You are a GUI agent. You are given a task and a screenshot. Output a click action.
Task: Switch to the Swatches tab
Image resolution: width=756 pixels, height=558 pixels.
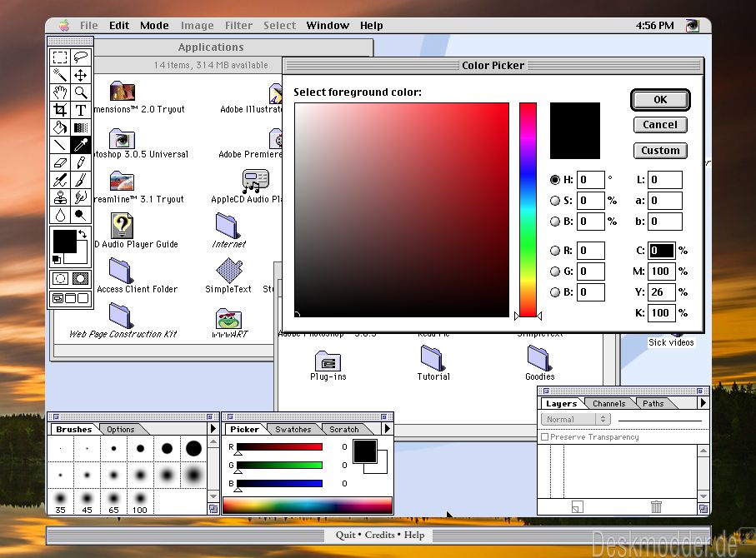[x=293, y=430]
